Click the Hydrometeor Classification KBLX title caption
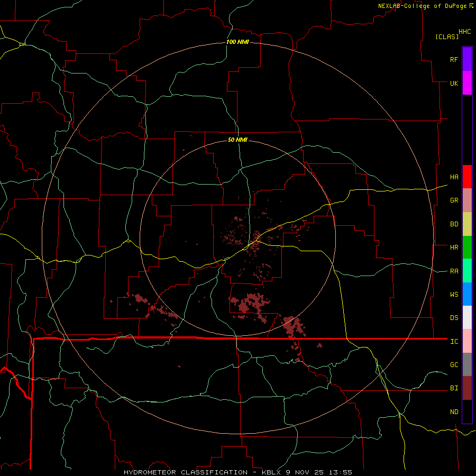The image size is (476, 476). [238, 472]
